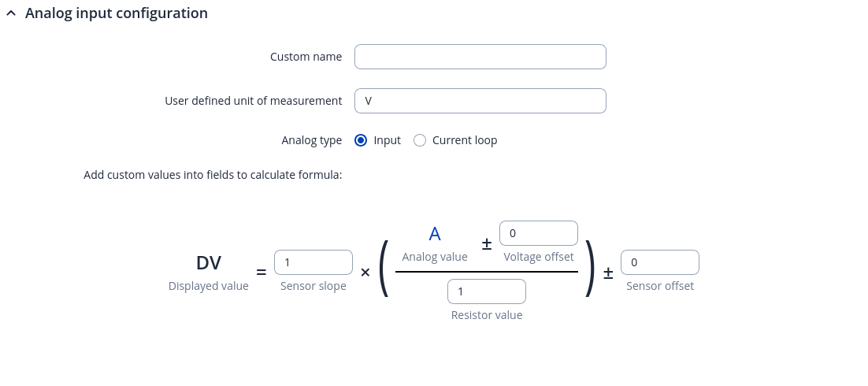Focus the Custom name text field
Screen dimensions: 868x386
[x=480, y=57]
